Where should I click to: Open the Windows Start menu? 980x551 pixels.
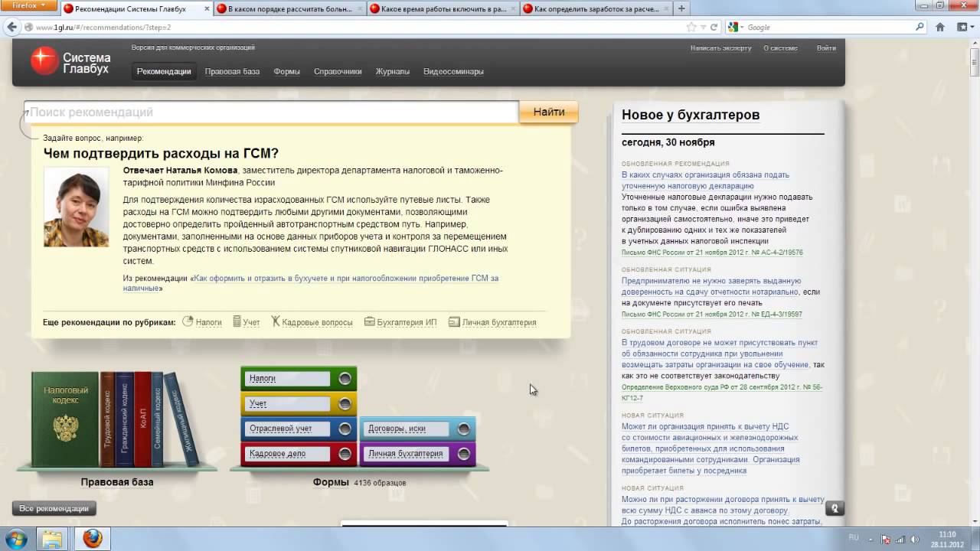(15, 539)
